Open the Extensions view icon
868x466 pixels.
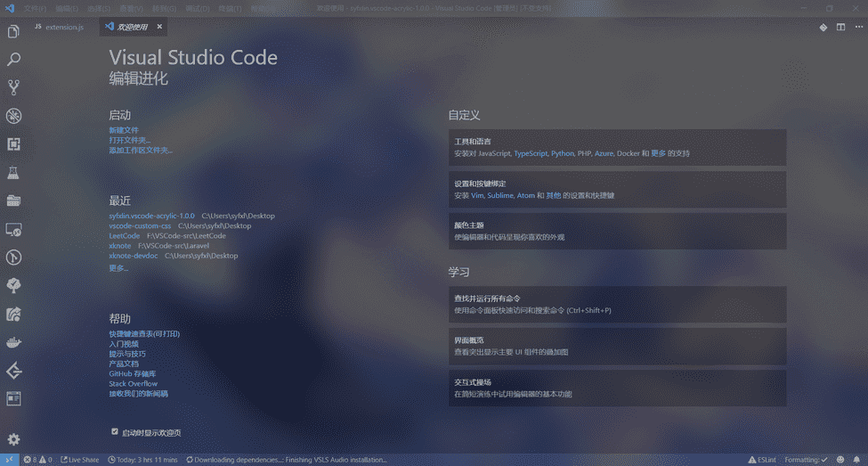point(13,144)
